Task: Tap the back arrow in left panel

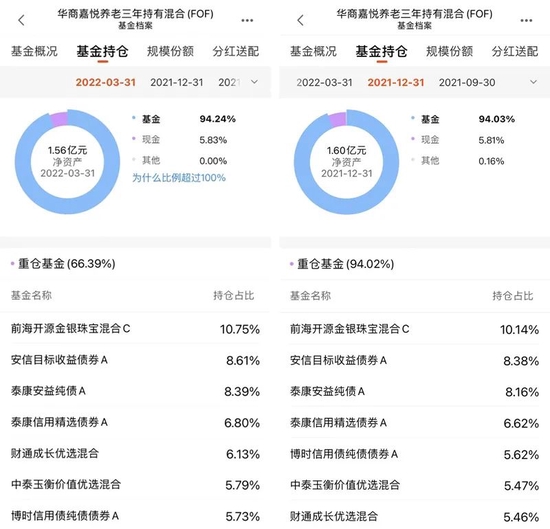Action: pos(21,20)
